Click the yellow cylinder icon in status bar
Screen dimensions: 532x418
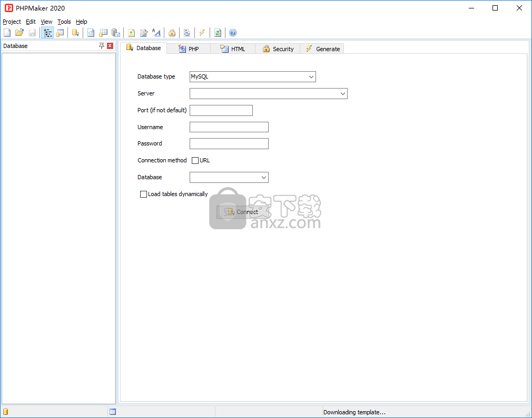tap(5, 412)
